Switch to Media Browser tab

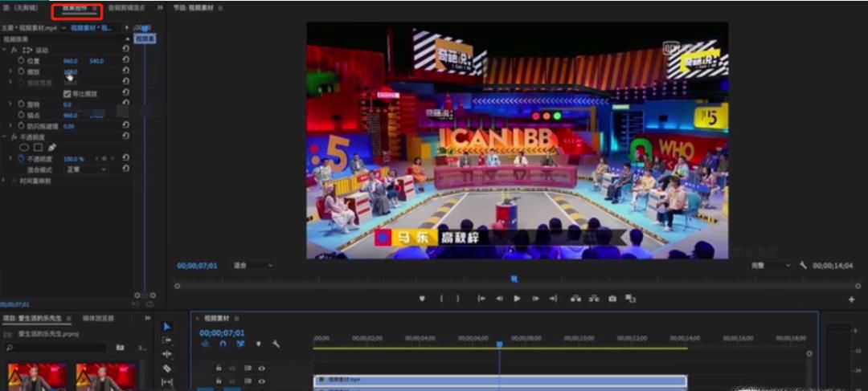[99, 318]
